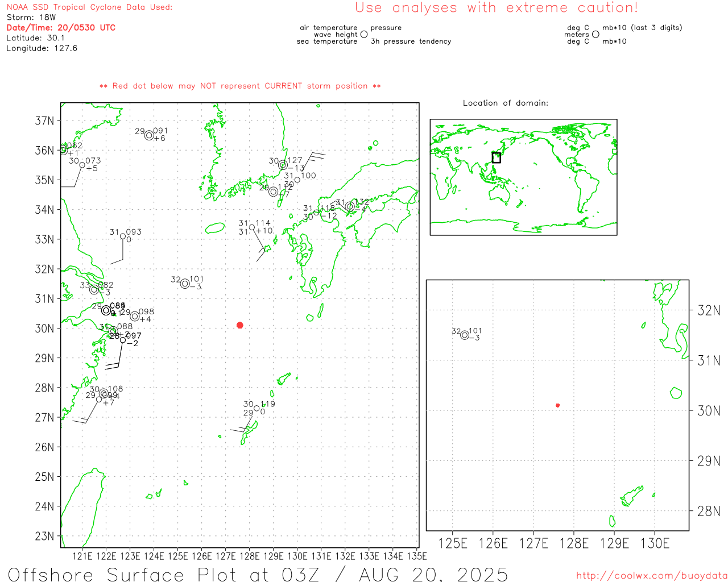Click the 'mb*10 (last 3 digits)' legend text
This screenshot has width=728, height=582.
tap(642, 27)
